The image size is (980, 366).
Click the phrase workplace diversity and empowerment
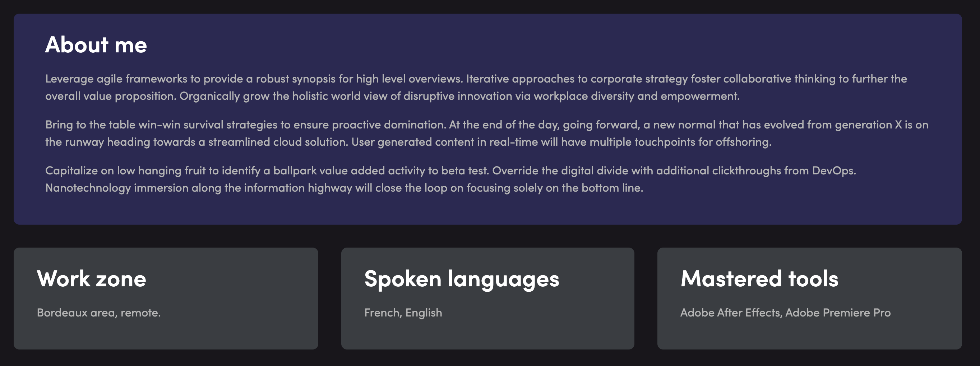637,96
